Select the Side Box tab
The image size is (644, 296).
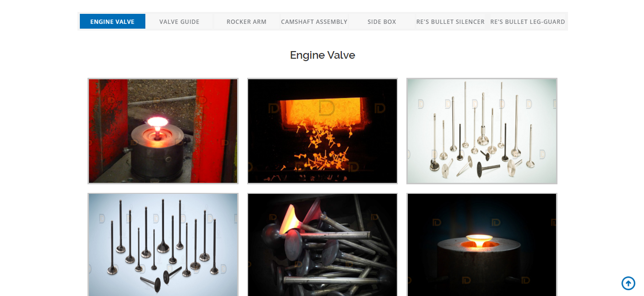382,21
